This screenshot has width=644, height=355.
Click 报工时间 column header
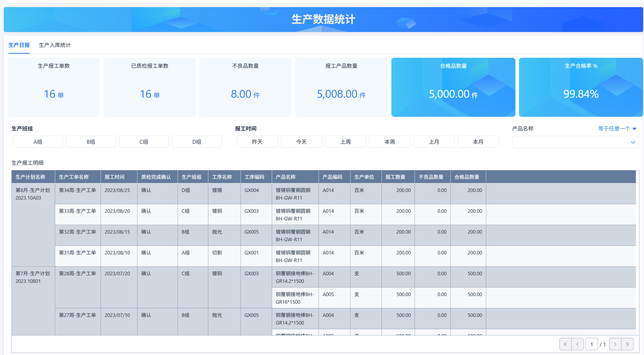tap(115, 177)
